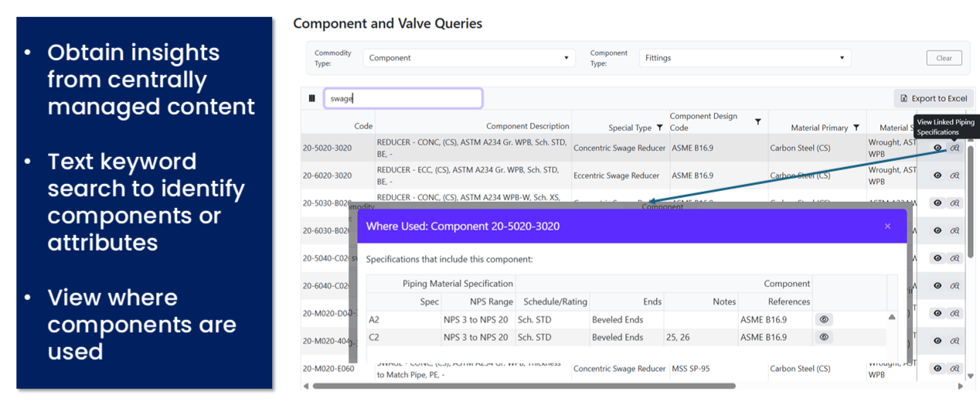The height and width of the screenshot is (406, 980).
Task: Open the Special Type column filter
Action: point(659,128)
